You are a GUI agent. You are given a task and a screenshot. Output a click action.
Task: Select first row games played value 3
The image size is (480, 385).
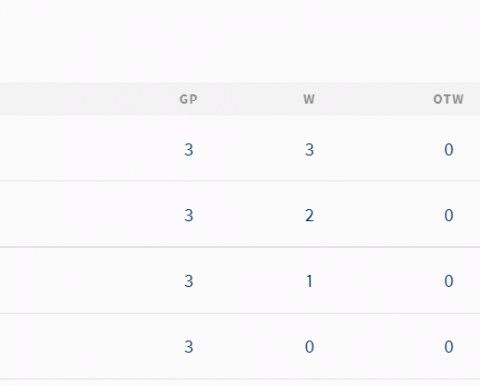189,150
